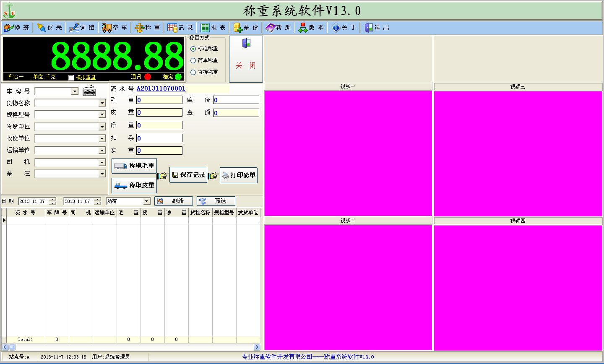Click the 退出 exit toolbar icon

pyautogui.click(x=369, y=28)
